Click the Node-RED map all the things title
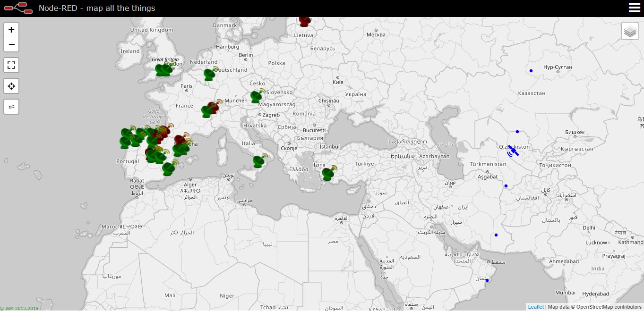The height and width of the screenshot is (311, 644). [97, 8]
